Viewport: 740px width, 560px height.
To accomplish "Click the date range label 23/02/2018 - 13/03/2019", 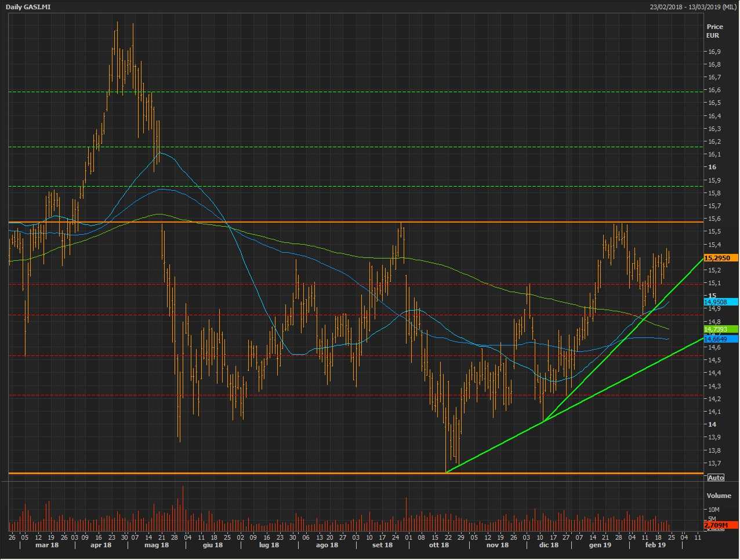I will point(693,6).
